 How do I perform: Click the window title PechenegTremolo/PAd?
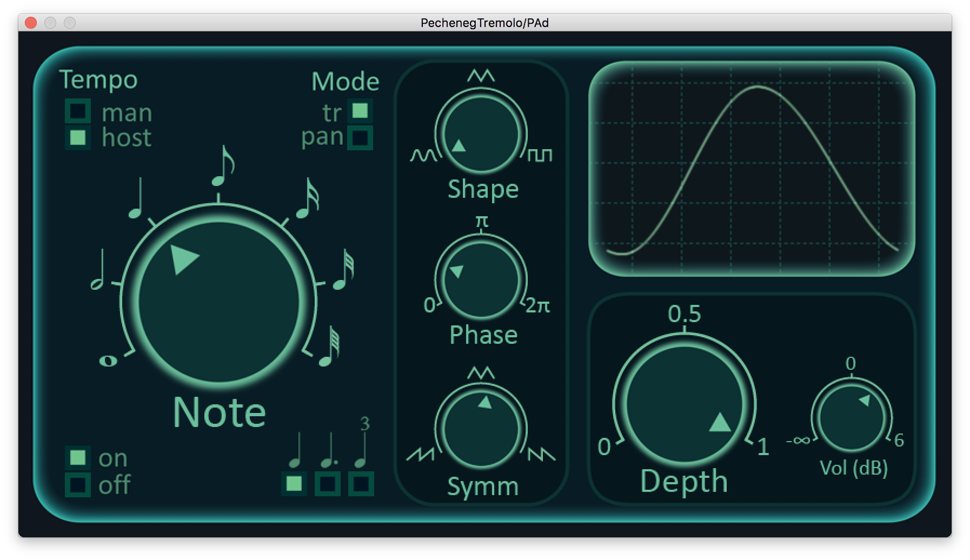tap(485, 23)
